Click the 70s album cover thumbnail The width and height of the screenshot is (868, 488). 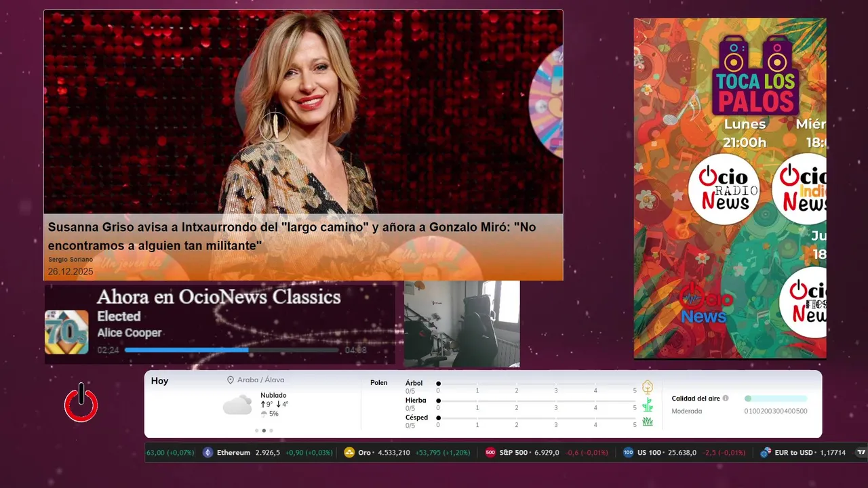point(66,332)
